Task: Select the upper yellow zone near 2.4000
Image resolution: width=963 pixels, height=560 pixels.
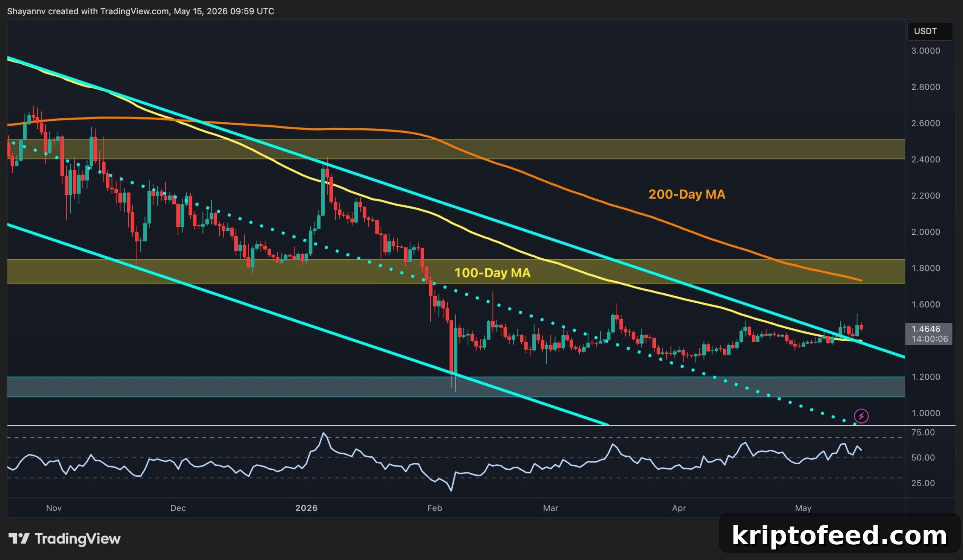Action: 456,149
